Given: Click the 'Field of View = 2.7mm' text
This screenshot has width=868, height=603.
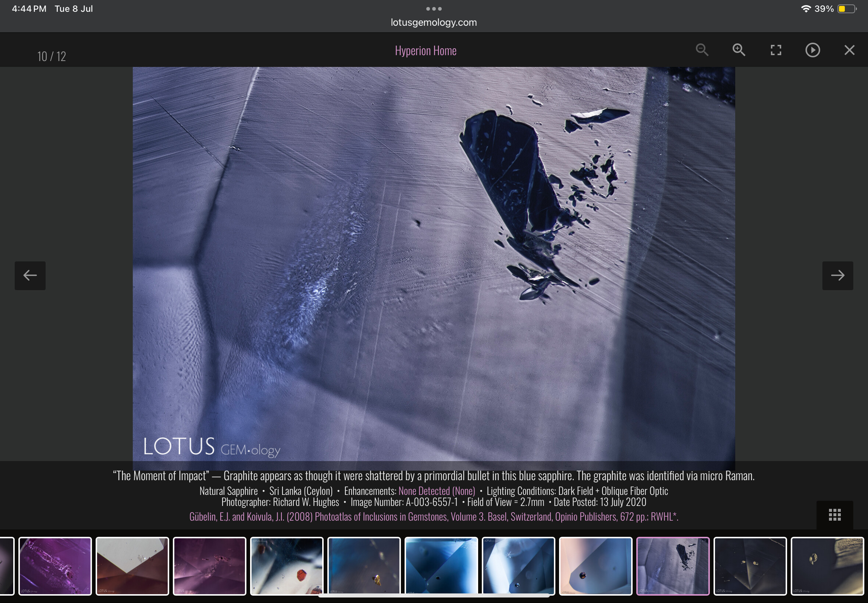Looking at the screenshot, I should pyautogui.click(x=506, y=502).
